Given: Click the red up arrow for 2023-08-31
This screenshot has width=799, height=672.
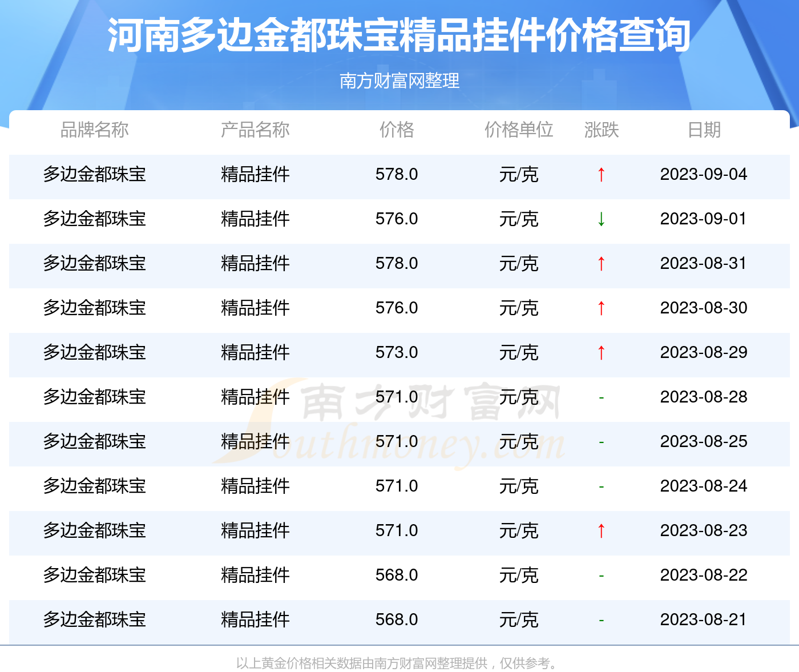Looking at the screenshot, I should point(601,263).
